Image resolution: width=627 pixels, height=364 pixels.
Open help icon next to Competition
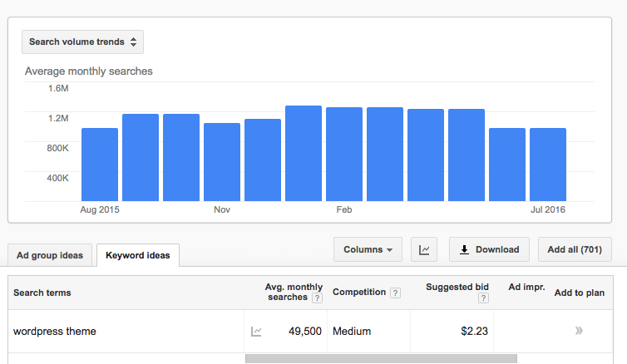pyautogui.click(x=395, y=293)
